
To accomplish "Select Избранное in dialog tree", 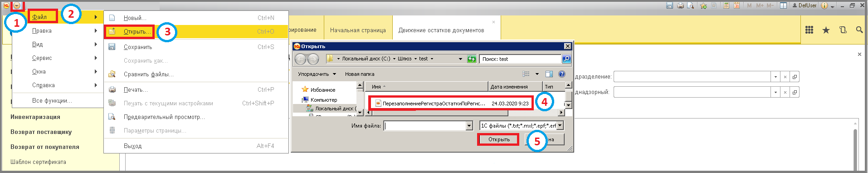I will [x=318, y=90].
